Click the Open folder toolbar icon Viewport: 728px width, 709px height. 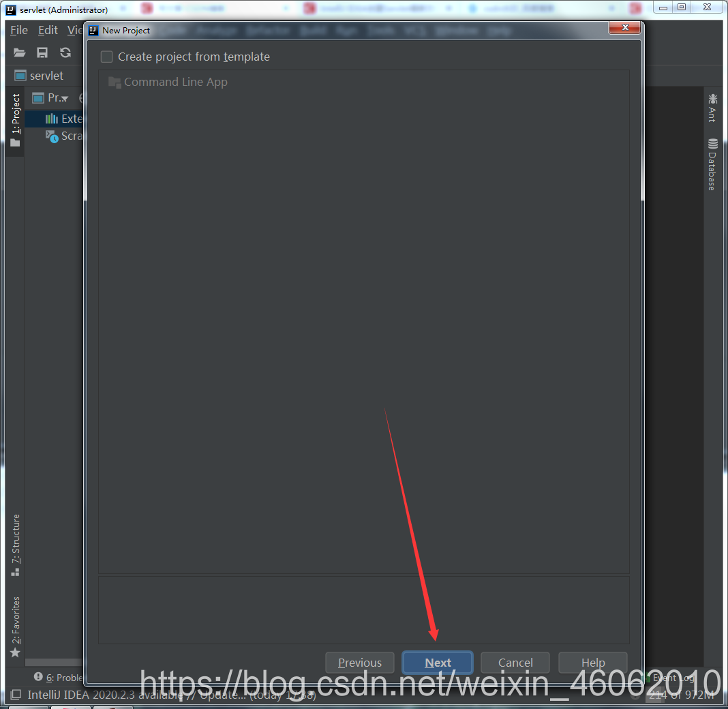[20, 52]
